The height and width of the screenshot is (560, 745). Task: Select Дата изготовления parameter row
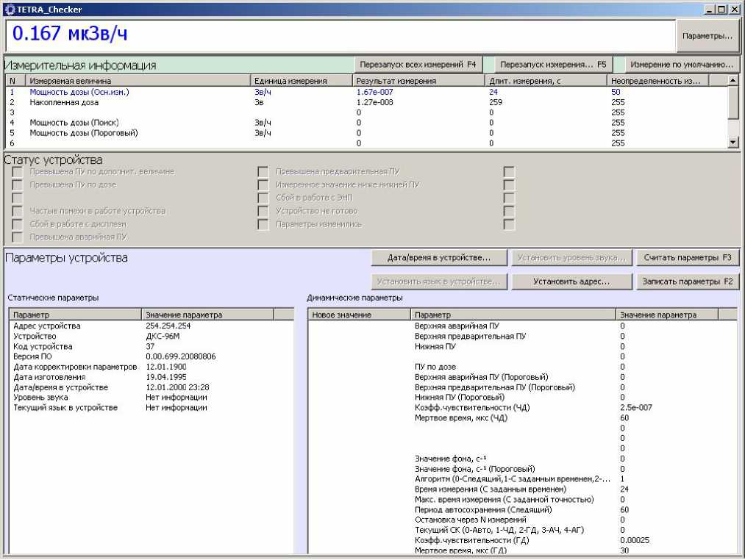pyautogui.click(x=151, y=377)
